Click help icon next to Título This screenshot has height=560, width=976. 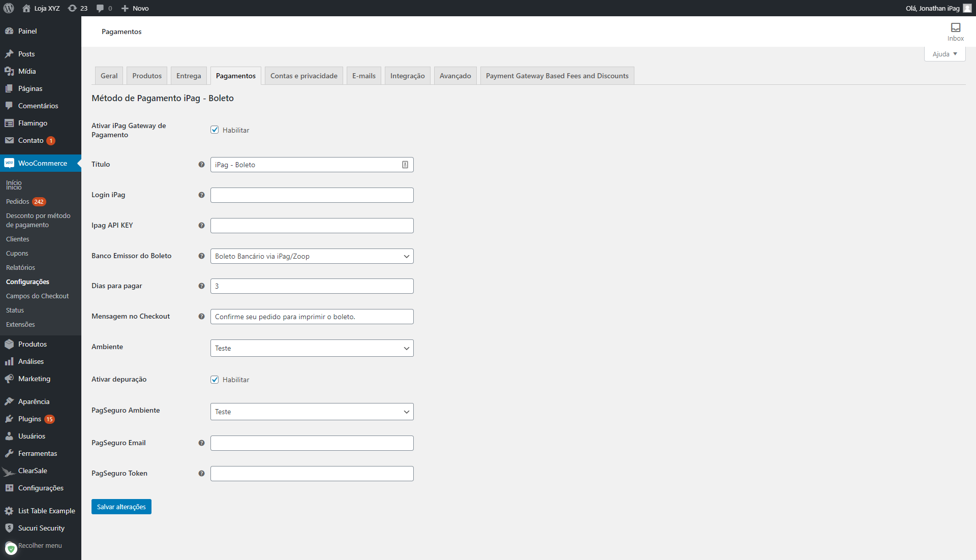[201, 165]
